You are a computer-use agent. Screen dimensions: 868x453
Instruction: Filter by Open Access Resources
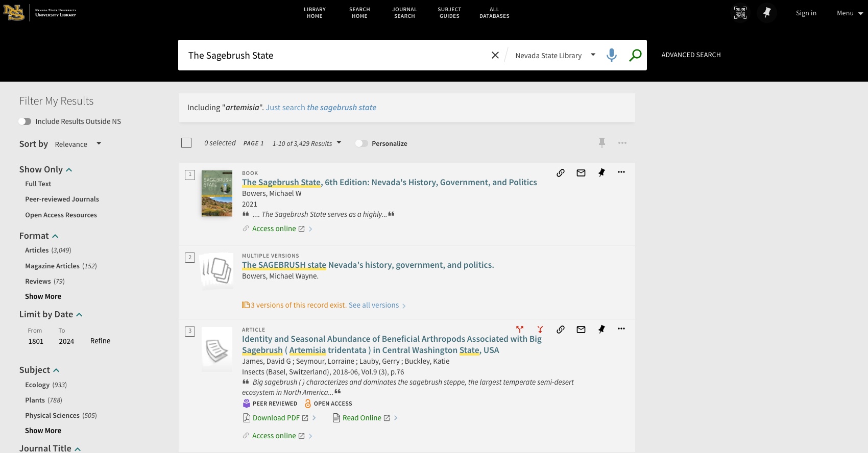(61, 215)
